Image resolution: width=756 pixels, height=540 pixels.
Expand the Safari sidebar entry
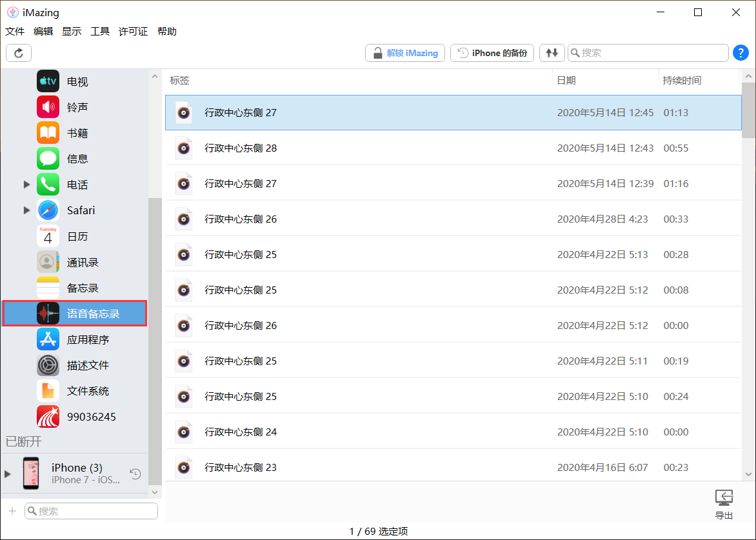coord(26,210)
